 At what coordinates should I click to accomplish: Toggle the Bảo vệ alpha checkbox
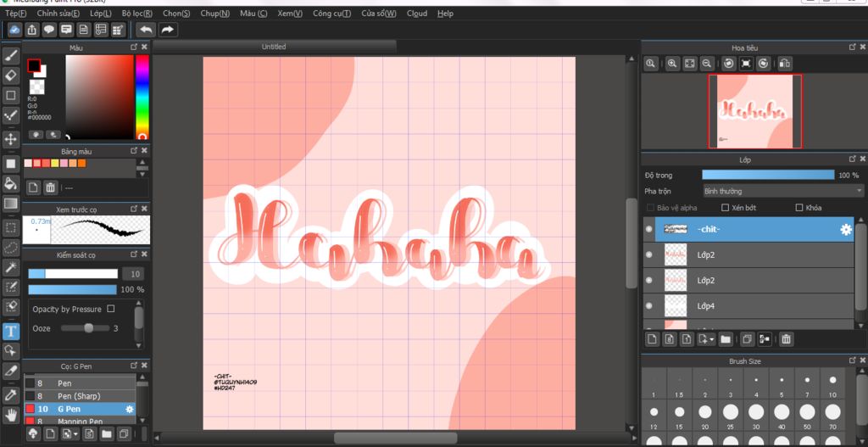(x=650, y=208)
